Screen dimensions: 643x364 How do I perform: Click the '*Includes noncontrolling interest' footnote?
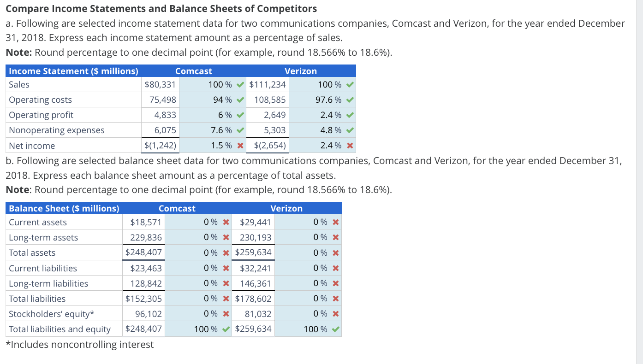pyautogui.click(x=80, y=345)
